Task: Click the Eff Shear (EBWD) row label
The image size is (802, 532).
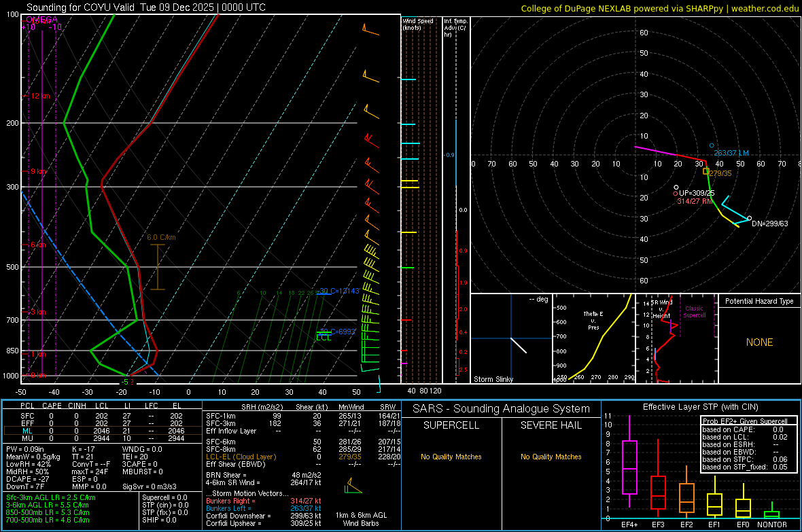Action: pos(236,464)
